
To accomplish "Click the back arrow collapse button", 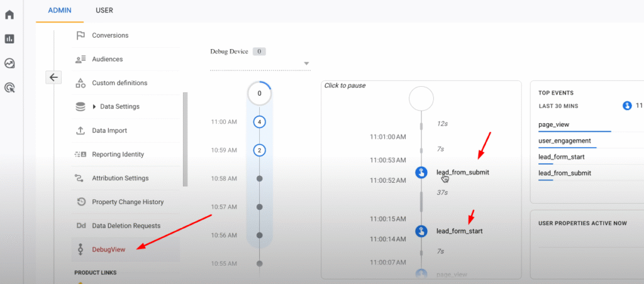I will (53, 77).
